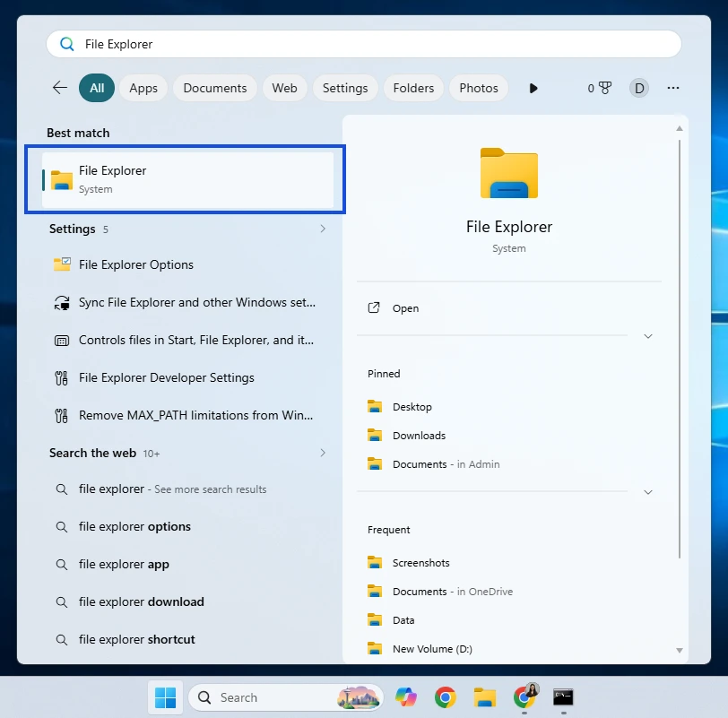
Task: Open Controls files in Start, File Explorer setting
Action: (187, 341)
